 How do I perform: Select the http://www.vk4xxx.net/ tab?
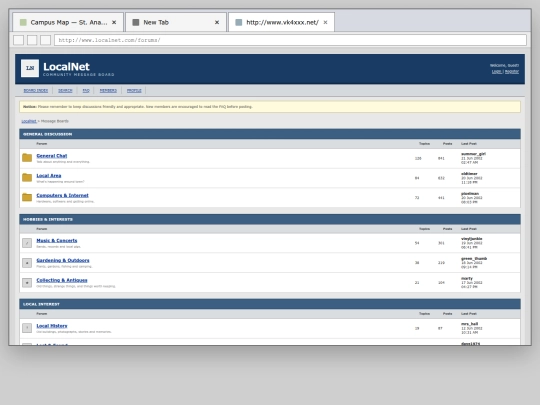[x=281, y=22]
